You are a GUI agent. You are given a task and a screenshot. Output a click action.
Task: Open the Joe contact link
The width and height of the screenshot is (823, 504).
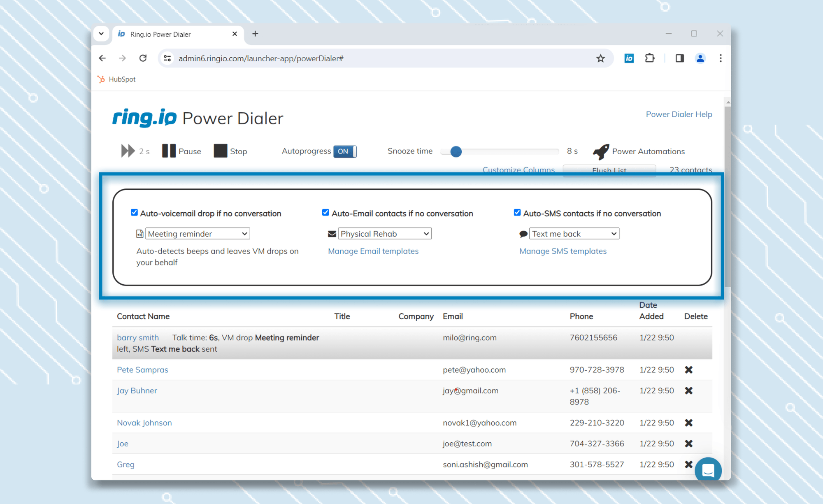click(123, 444)
